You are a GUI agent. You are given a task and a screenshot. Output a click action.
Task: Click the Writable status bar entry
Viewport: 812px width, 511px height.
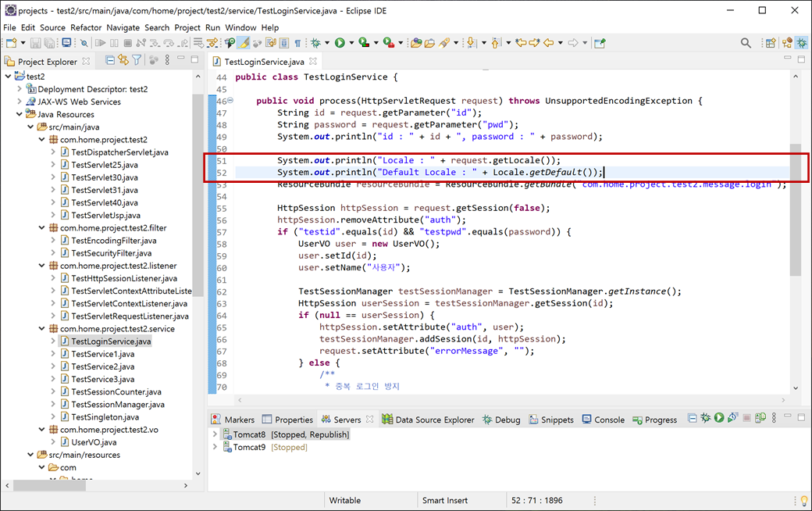coord(345,501)
